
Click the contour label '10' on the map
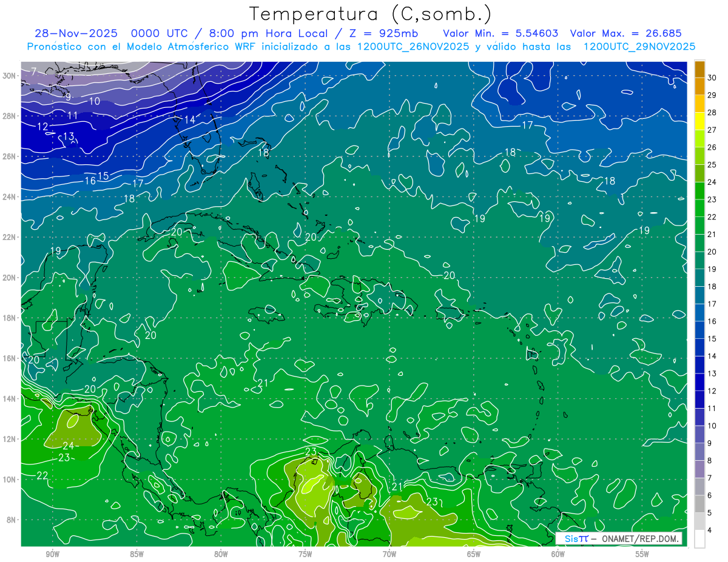pos(94,101)
